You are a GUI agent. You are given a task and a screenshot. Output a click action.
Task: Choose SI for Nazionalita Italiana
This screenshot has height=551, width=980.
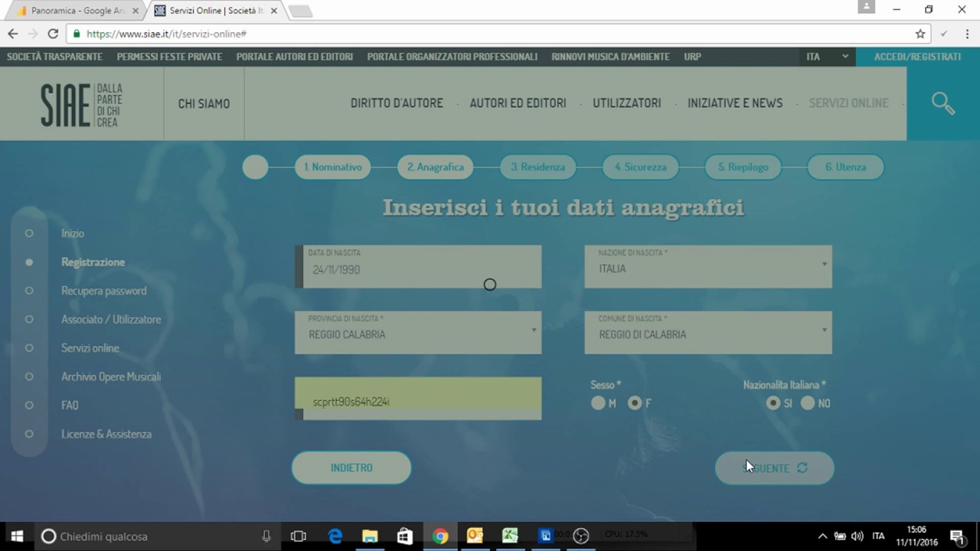point(773,403)
